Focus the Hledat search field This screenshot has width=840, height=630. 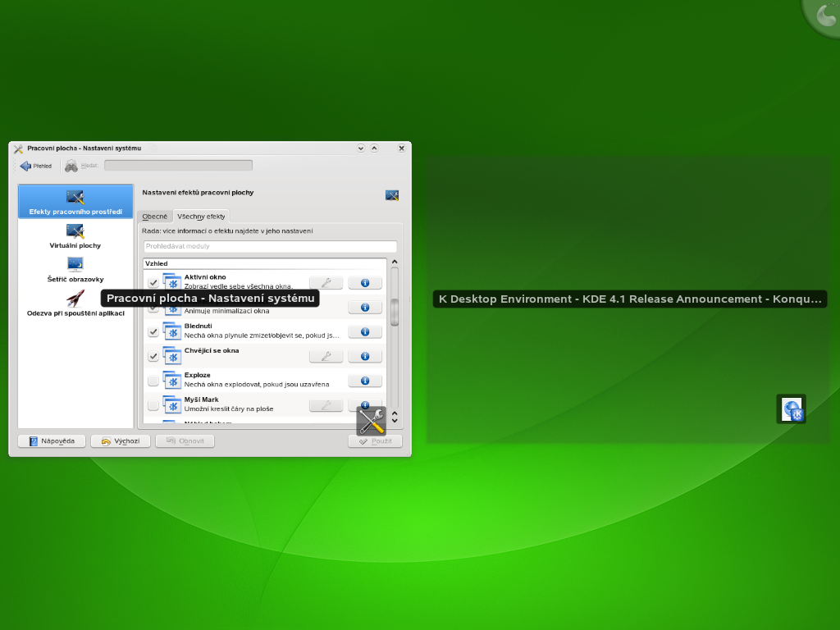178,166
